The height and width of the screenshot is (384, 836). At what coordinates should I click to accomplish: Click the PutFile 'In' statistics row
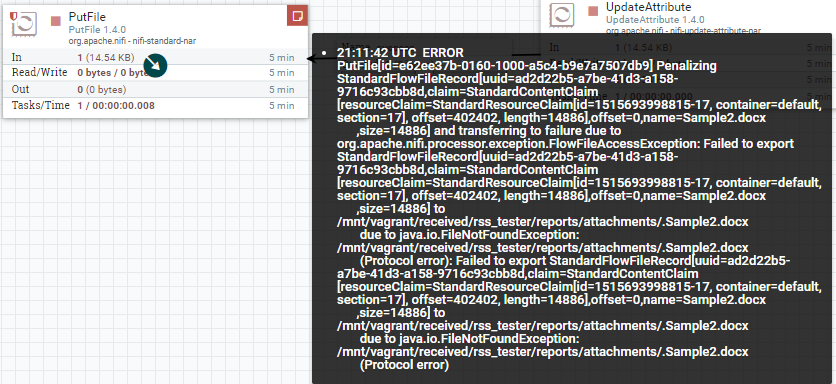pyautogui.click(x=155, y=57)
